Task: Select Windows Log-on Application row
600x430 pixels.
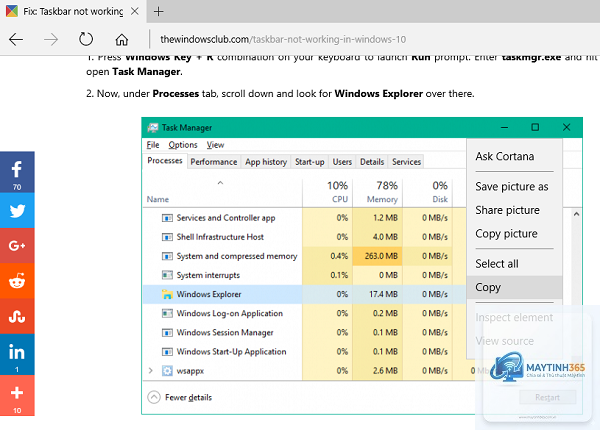Action: point(304,313)
